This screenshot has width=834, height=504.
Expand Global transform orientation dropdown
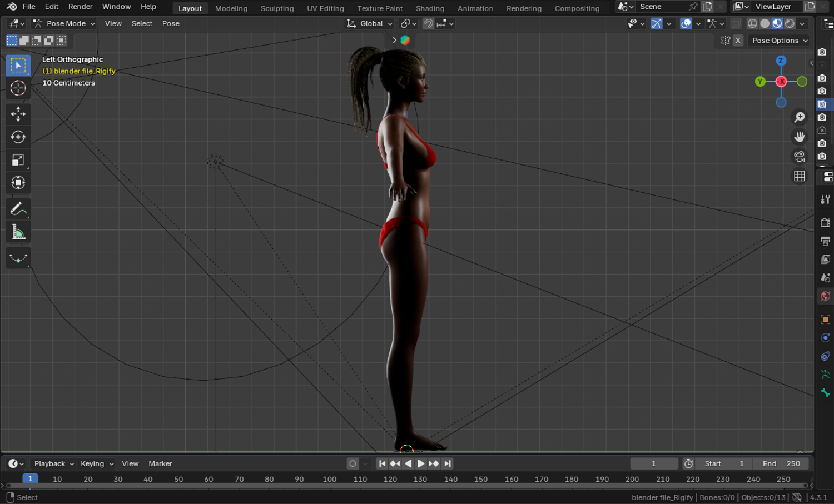click(x=370, y=23)
